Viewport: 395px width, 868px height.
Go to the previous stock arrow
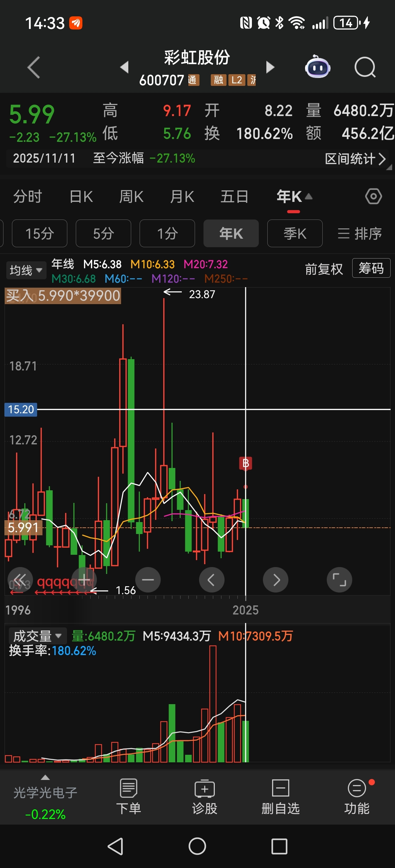coord(124,67)
